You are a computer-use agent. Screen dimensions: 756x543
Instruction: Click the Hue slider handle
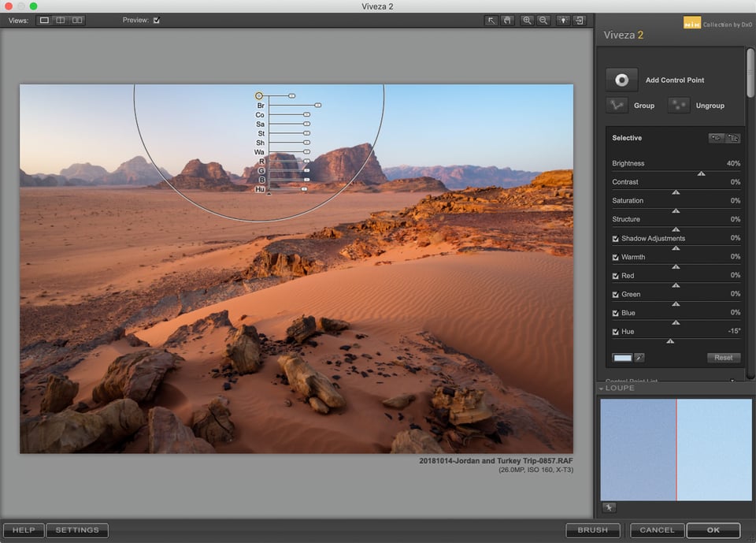(x=670, y=341)
